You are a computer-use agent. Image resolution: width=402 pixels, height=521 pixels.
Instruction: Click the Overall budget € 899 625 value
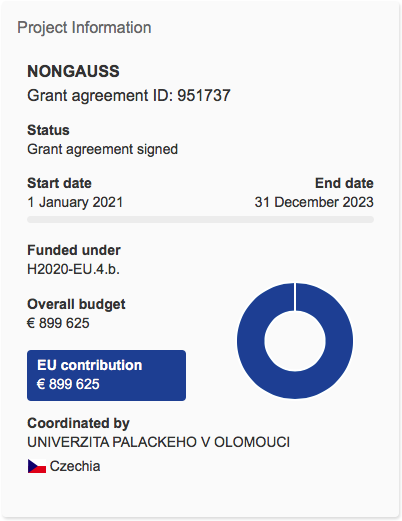tap(58, 323)
